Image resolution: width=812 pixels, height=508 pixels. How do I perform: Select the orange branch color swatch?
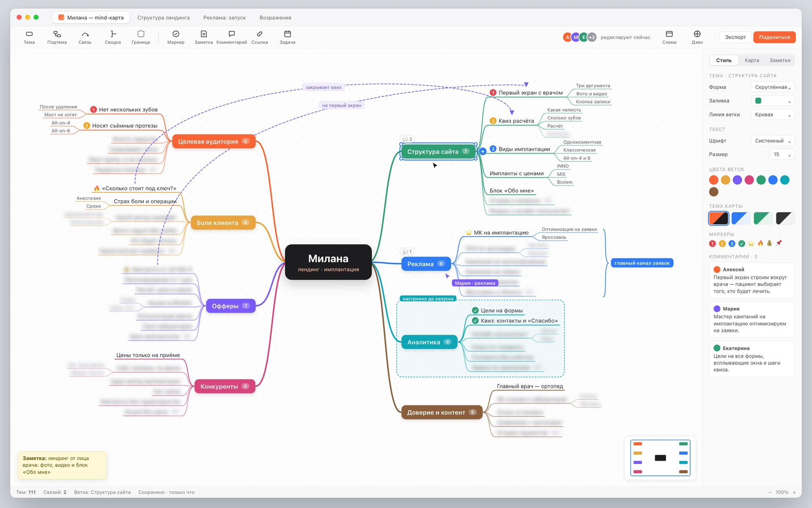pos(713,180)
